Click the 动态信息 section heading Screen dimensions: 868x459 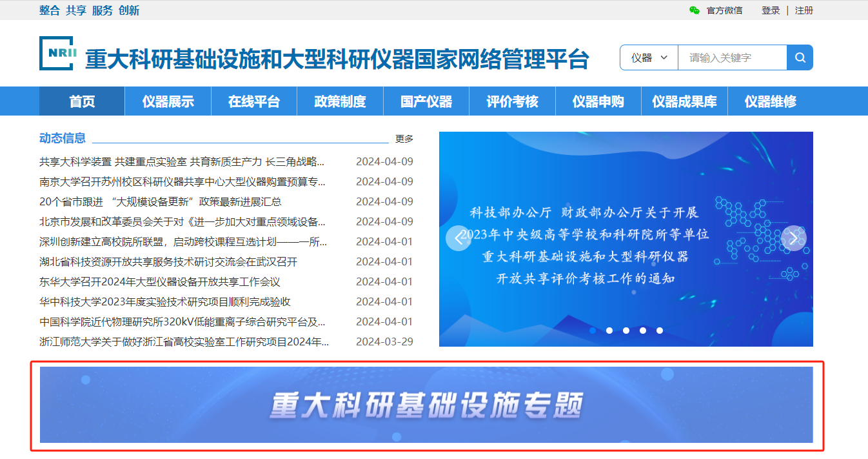click(x=63, y=138)
